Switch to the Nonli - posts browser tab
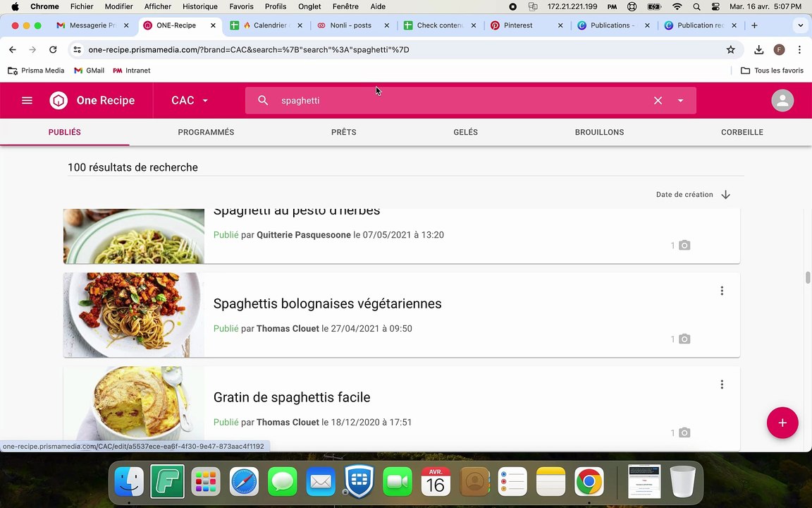 [x=352, y=25]
